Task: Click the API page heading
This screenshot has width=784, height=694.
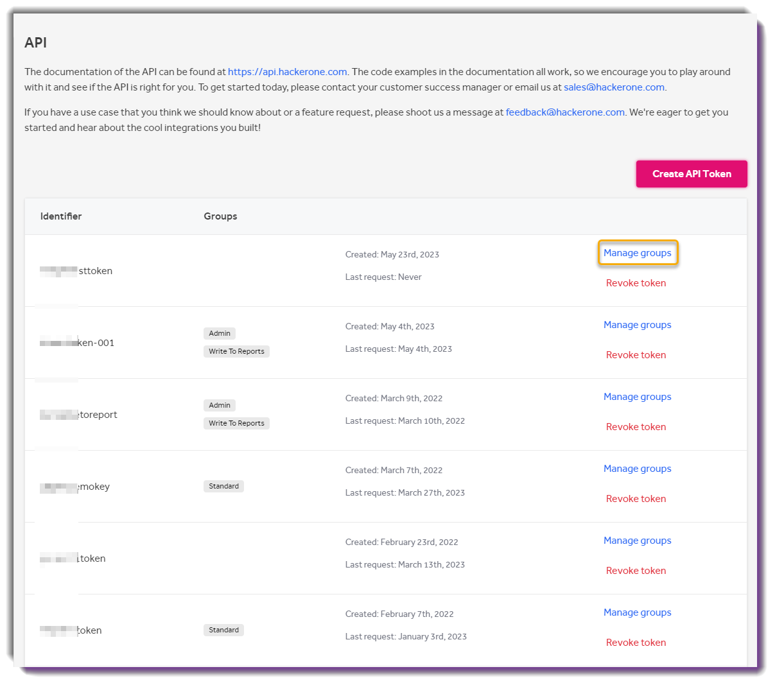Action: click(x=35, y=43)
